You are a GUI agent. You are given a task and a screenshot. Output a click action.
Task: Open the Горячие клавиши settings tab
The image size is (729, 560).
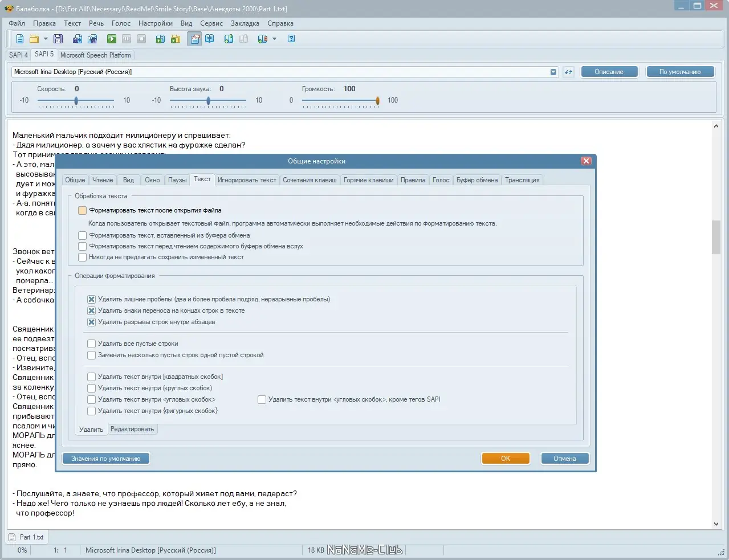[x=369, y=180]
